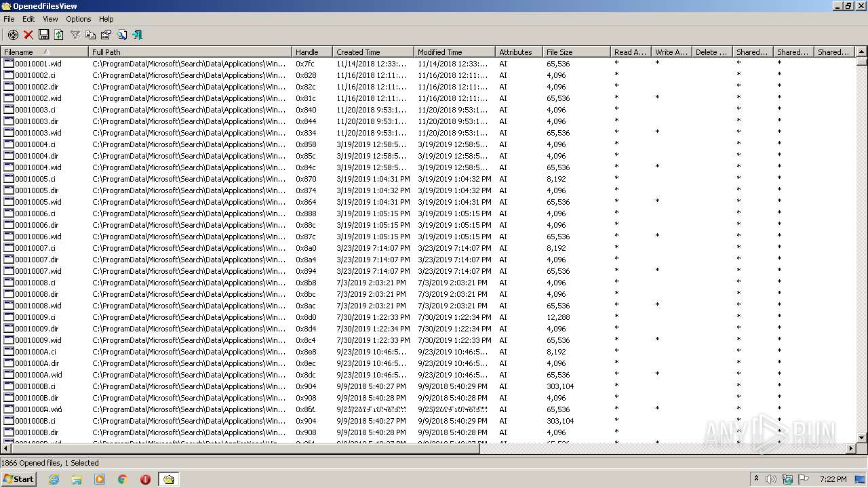The width and height of the screenshot is (868, 488).
Task: Sort by the Filename column header
Action: pyautogui.click(x=44, y=52)
